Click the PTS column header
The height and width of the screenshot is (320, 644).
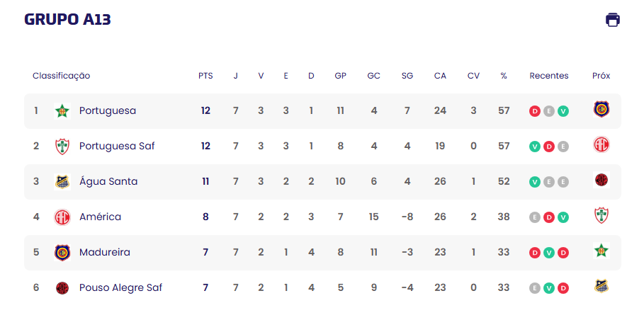pos(205,76)
